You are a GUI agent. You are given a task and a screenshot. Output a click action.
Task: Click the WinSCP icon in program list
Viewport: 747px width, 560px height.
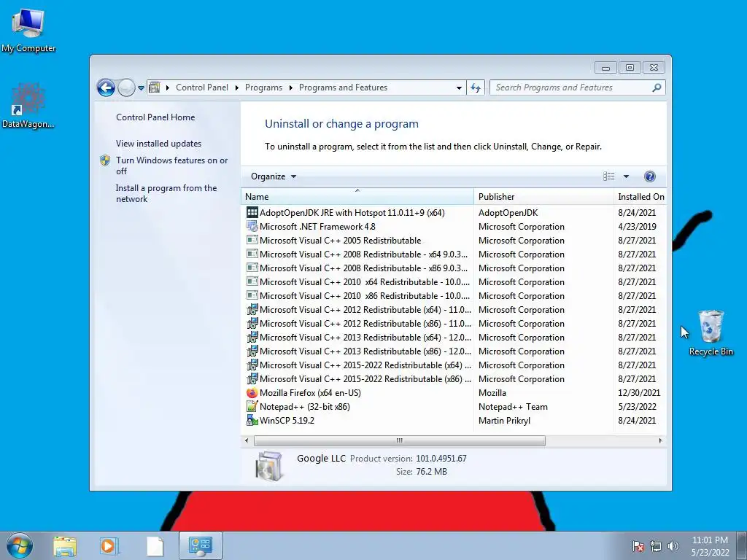click(x=252, y=420)
